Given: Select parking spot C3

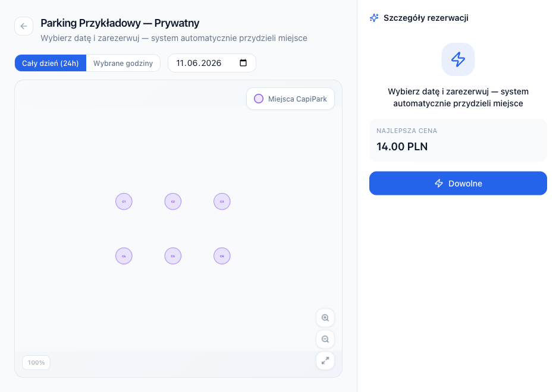Looking at the screenshot, I should (x=222, y=201).
